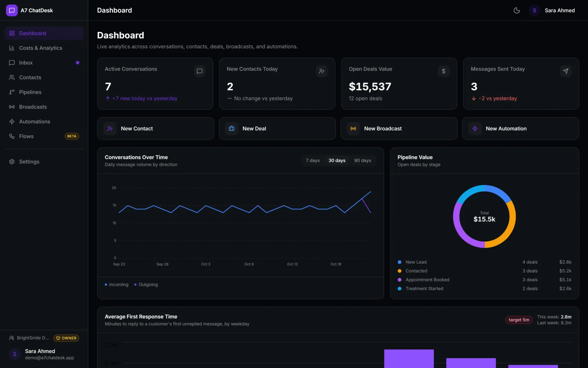Screen dimensions: 588x368
Task: Click the add-person icon on New Contacts Today
Action: [322, 71]
